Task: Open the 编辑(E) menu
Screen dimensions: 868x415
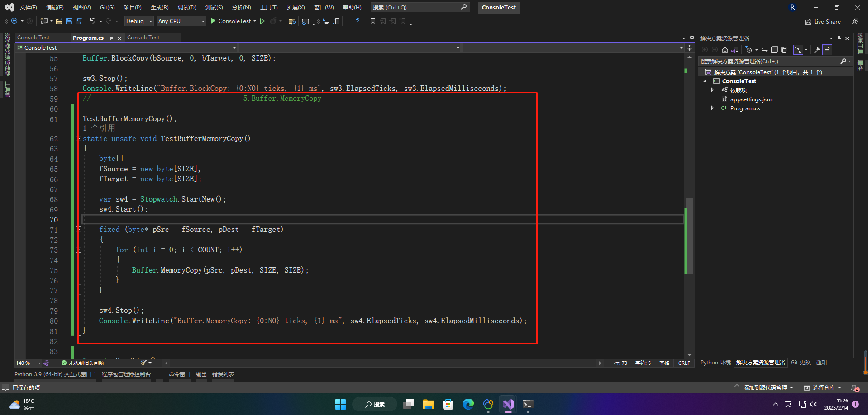Action: click(x=55, y=7)
